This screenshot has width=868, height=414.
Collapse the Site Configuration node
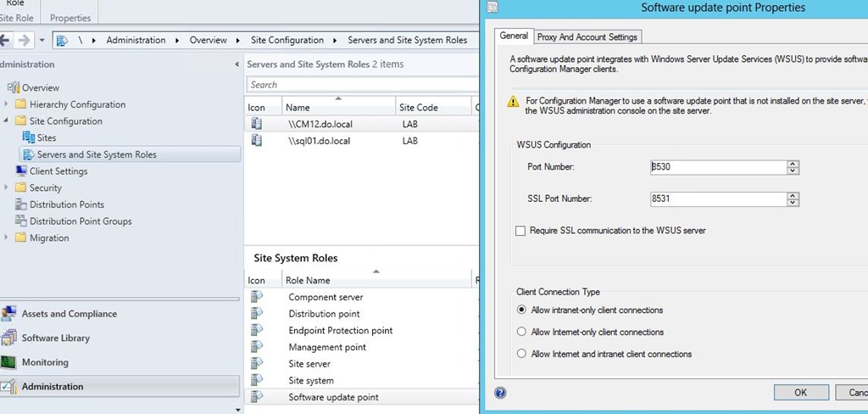[x=6, y=120]
